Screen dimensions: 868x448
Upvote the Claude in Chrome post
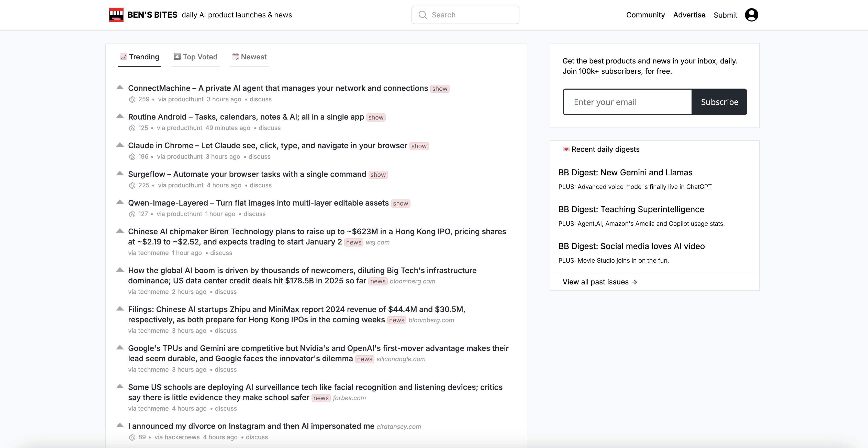120,145
